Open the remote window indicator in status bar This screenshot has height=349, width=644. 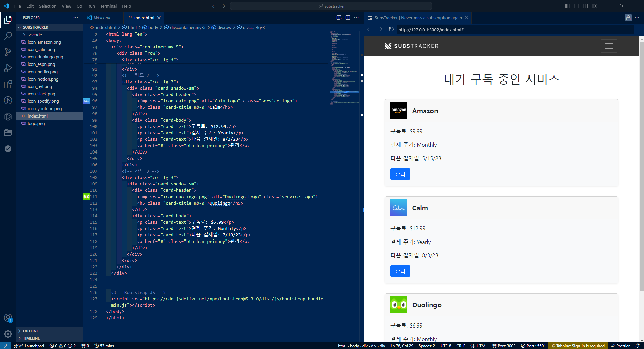coord(6,346)
